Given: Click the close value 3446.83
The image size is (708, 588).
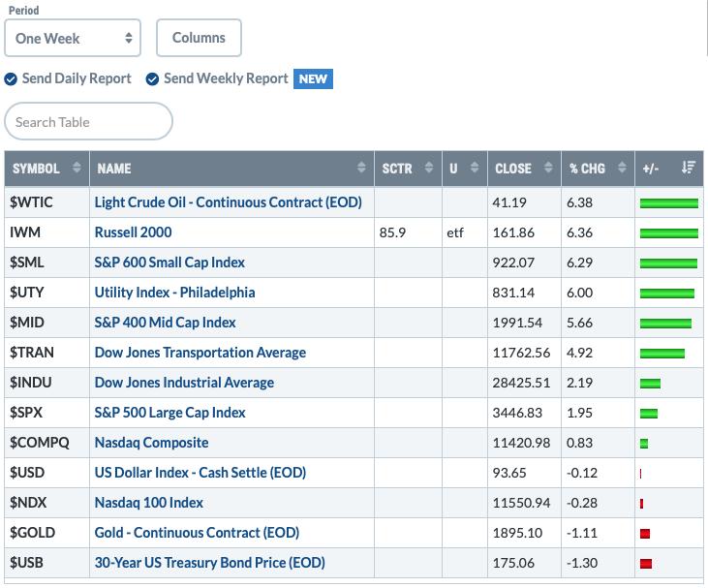Looking at the screenshot, I should click(517, 413).
